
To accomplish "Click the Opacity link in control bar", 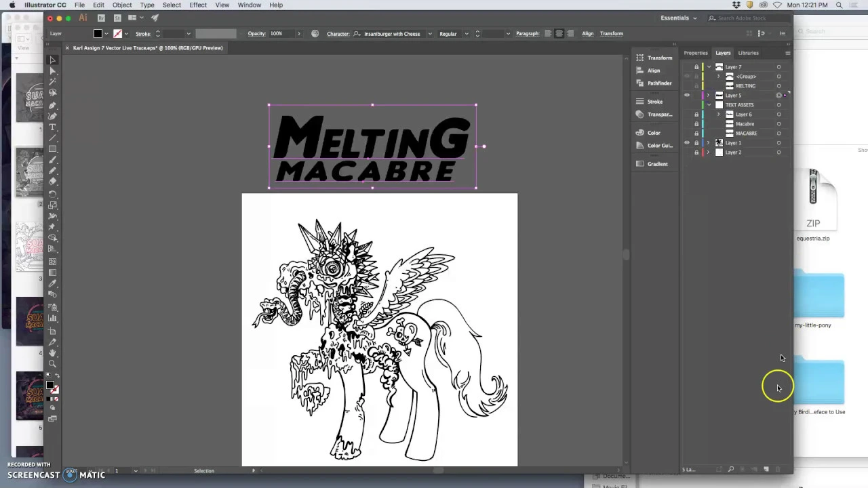I will [x=256, y=33].
